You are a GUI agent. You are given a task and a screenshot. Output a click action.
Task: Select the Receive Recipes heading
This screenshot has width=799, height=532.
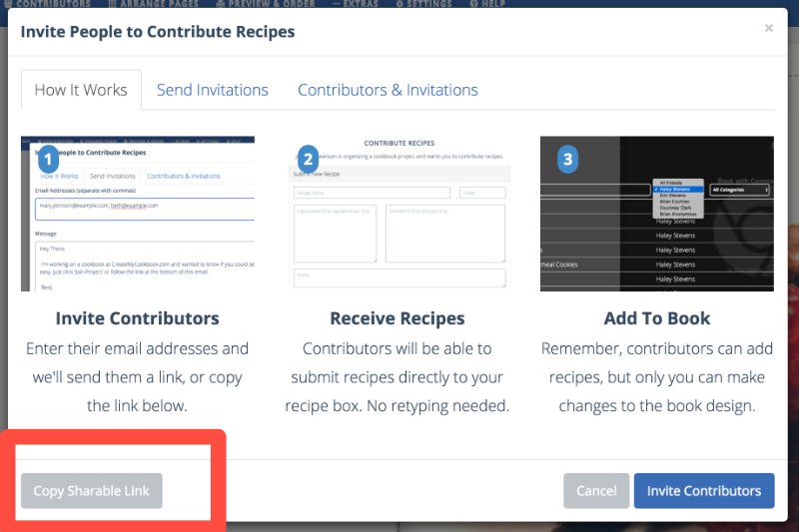(397, 318)
